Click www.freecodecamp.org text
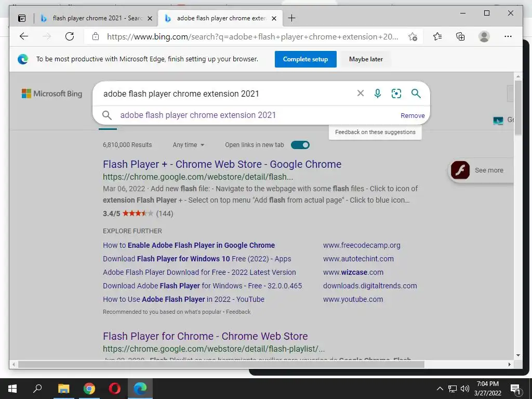The width and height of the screenshot is (532, 399). 362,245
